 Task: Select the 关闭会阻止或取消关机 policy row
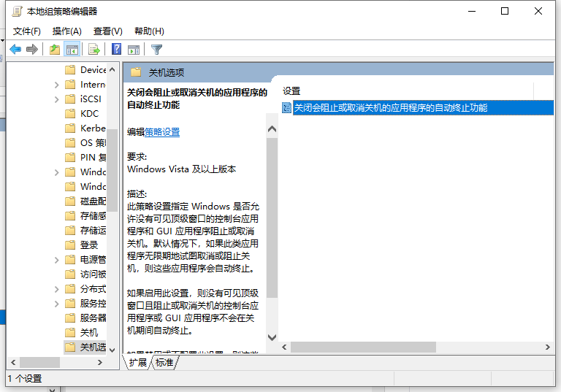click(417, 107)
